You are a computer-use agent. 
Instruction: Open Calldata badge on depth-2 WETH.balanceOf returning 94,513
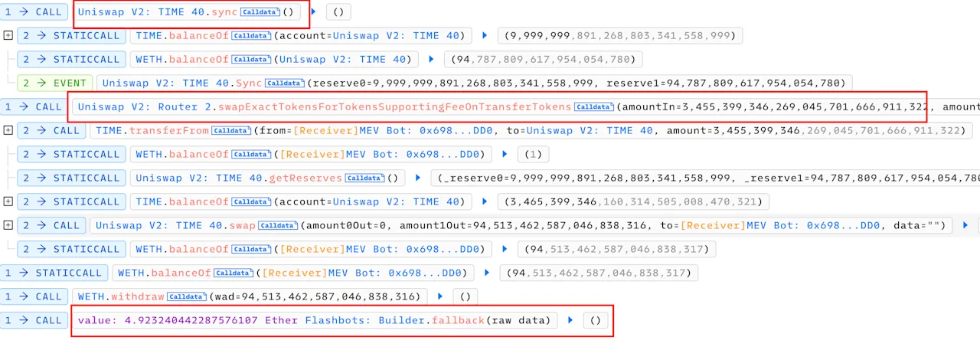[251, 250]
